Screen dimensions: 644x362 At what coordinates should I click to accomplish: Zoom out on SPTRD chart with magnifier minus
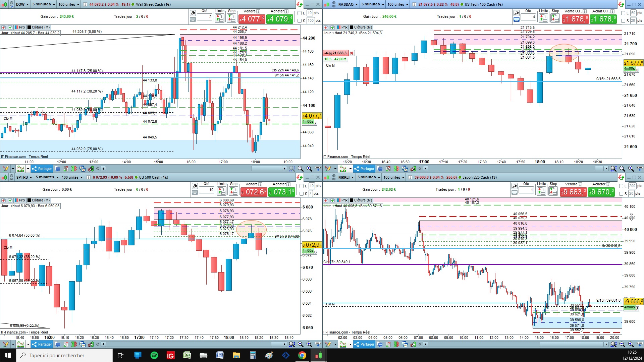coord(301,344)
